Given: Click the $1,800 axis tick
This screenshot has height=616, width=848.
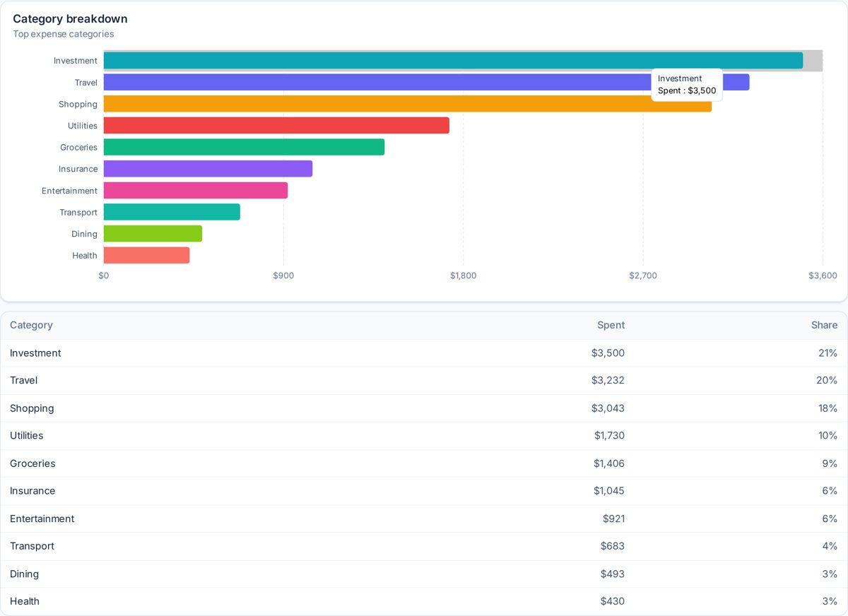Looking at the screenshot, I should (464, 276).
